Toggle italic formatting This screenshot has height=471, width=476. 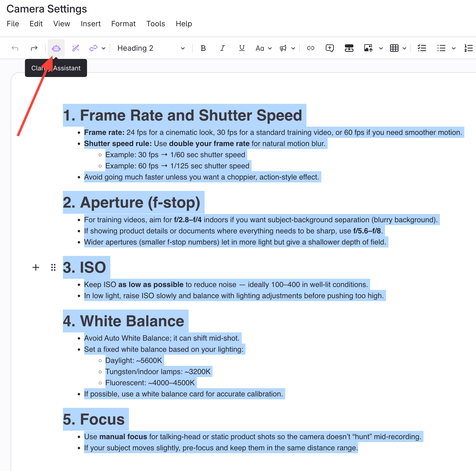(x=222, y=48)
